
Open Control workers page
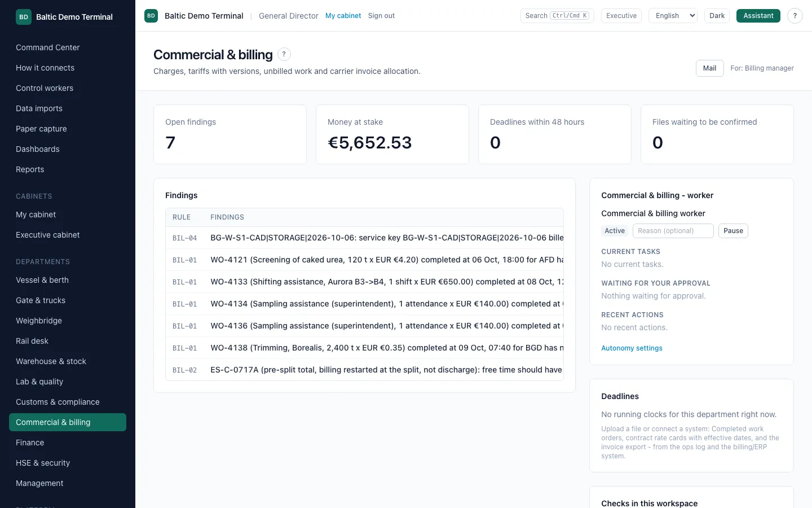pyautogui.click(x=68, y=88)
